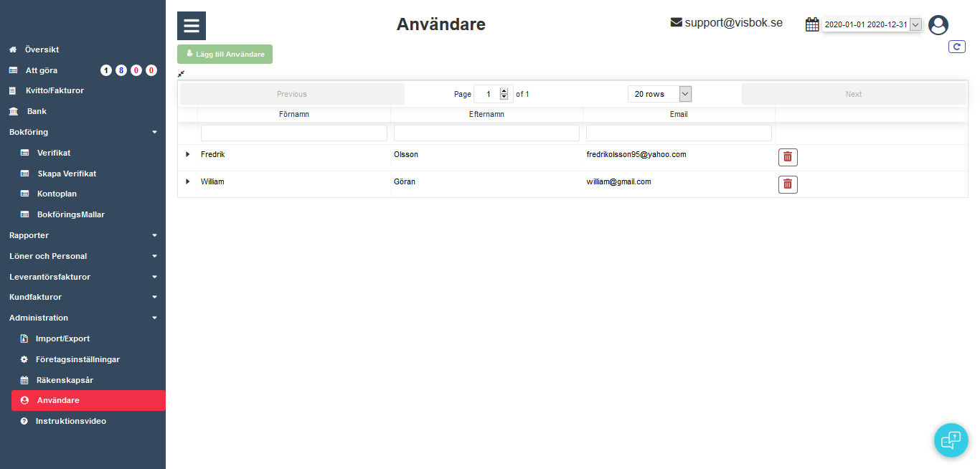The image size is (980, 469).
Task: Click the Förnamn filter input field
Action: (x=294, y=133)
